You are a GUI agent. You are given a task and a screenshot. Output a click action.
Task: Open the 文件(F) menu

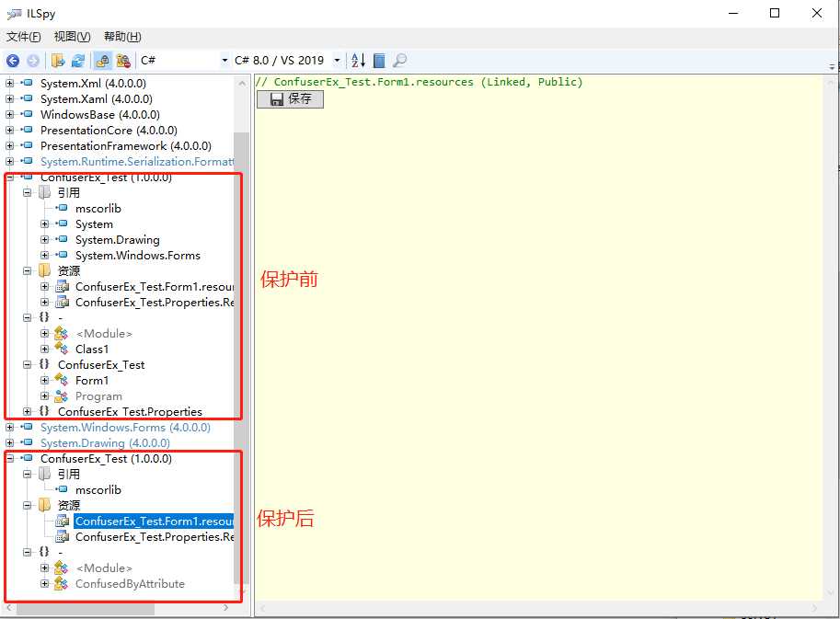[x=24, y=37]
